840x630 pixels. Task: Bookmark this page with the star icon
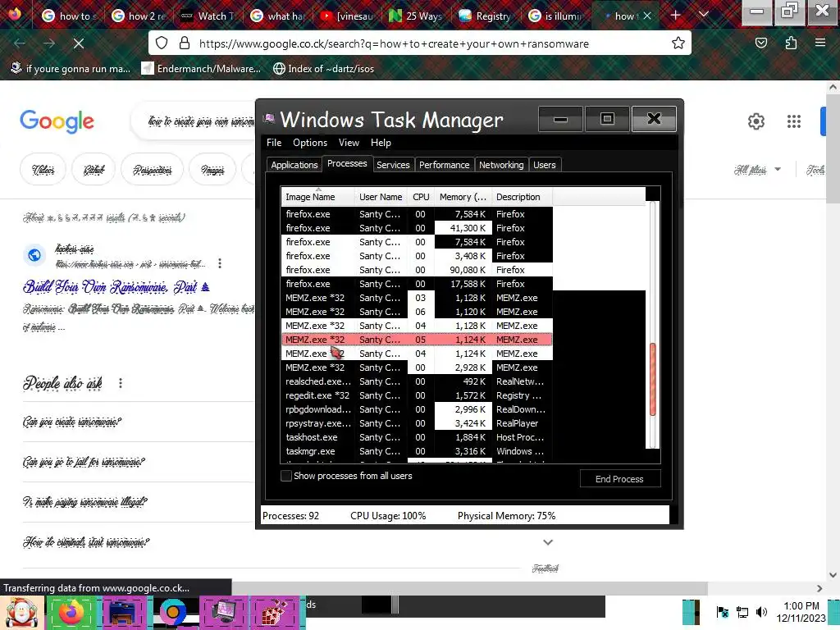[x=678, y=43]
